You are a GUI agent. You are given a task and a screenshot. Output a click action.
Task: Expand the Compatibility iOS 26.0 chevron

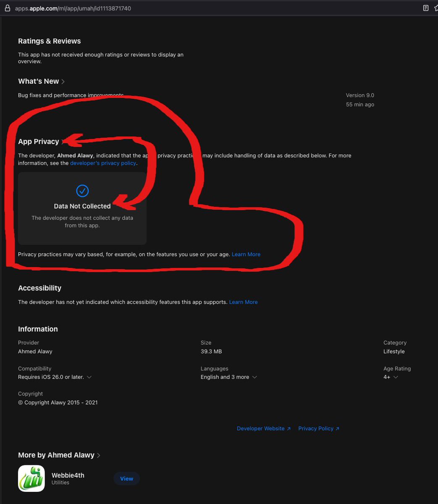89,377
